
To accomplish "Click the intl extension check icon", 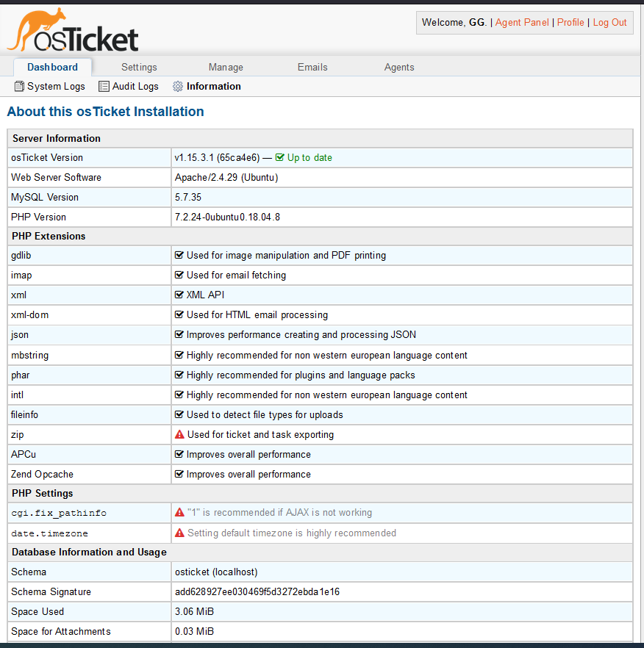I will pyautogui.click(x=179, y=395).
